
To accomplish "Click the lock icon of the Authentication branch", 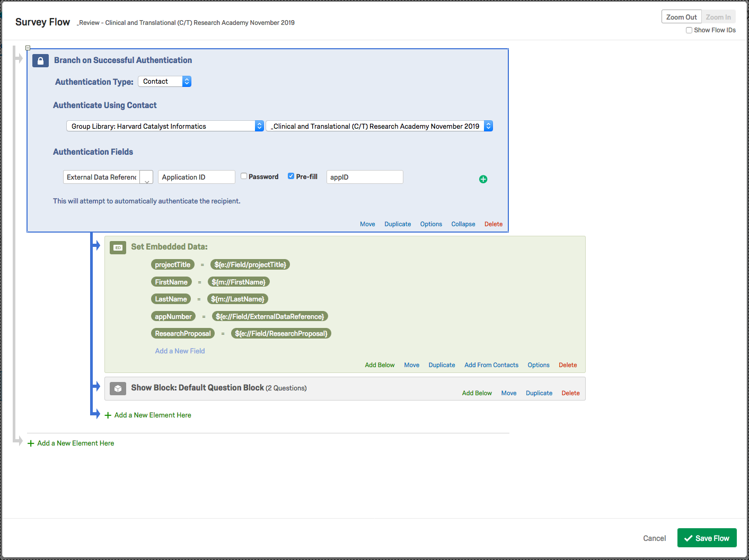I will coord(41,60).
